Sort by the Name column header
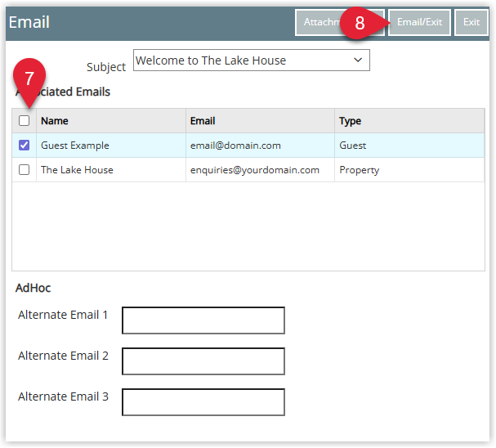The height and width of the screenshot is (448, 496). [x=110, y=120]
